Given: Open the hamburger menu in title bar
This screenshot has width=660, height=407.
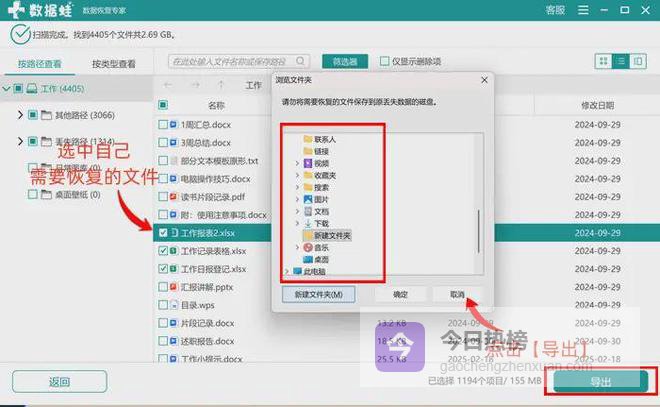Looking at the screenshot, I should 584,10.
